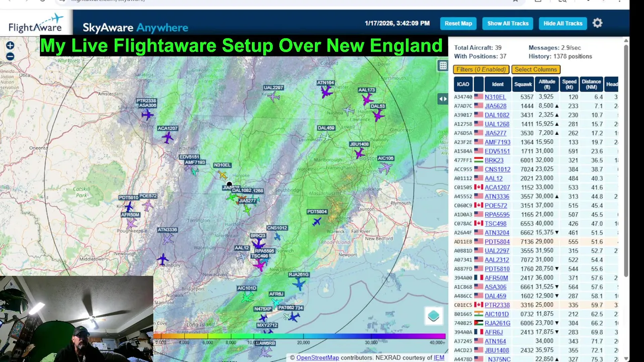Open the grid overlay button on the map
The image size is (644, 362).
443,65
